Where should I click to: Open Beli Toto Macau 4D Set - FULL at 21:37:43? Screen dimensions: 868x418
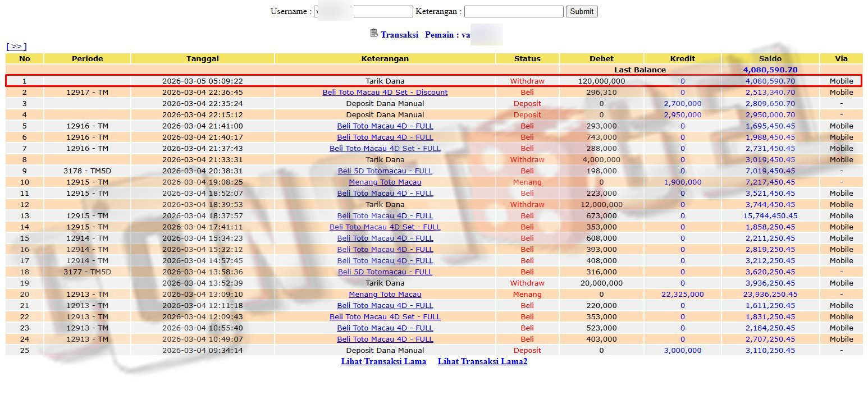pos(385,148)
